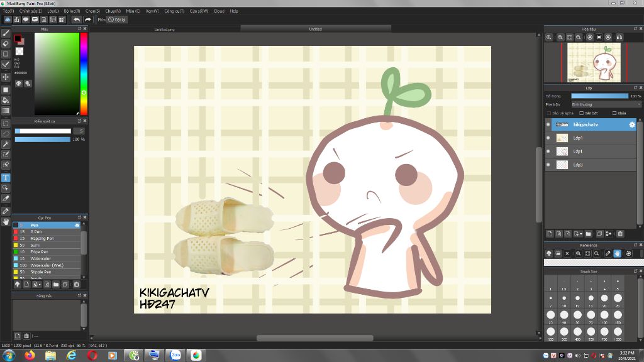Viewport: 644px width, 362px height.
Task: Open reference image with folder icon
Action: pos(558,254)
